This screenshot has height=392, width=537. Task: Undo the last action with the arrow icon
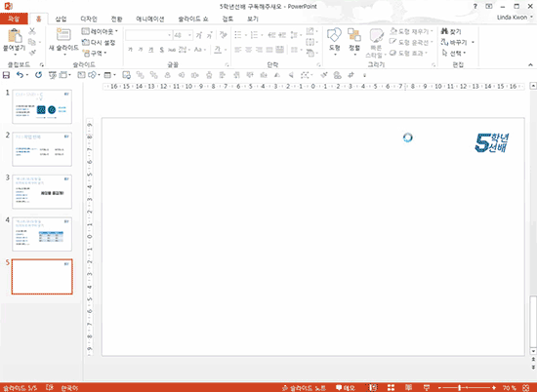point(20,75)
